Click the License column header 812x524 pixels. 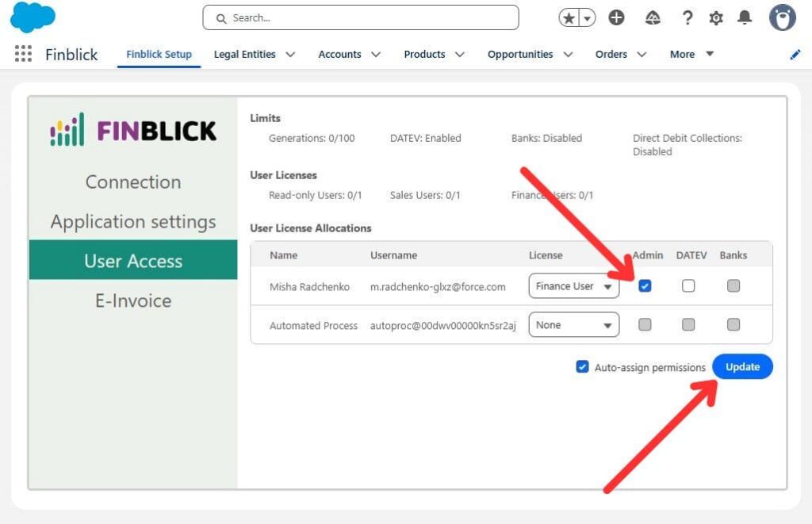[546, 255]
